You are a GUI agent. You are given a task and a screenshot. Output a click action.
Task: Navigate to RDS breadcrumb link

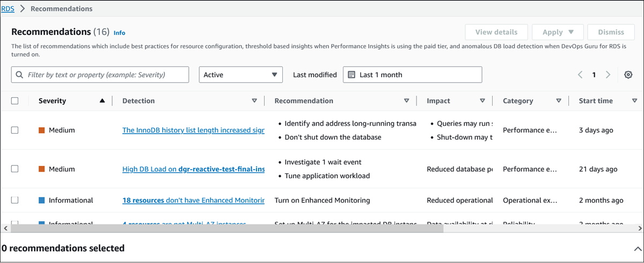pos(8,9)
